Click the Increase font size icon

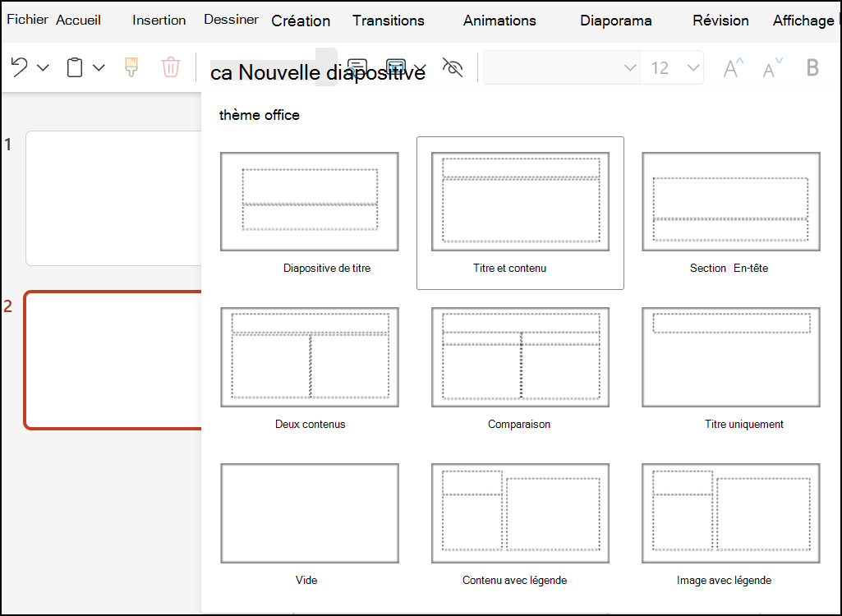point(733,67)
